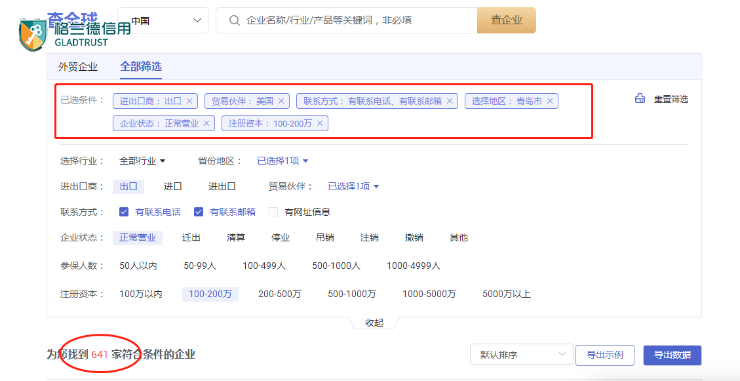Focus the company keyword search field
Viewport: 740px width, 381px height.
pos(346,20)
